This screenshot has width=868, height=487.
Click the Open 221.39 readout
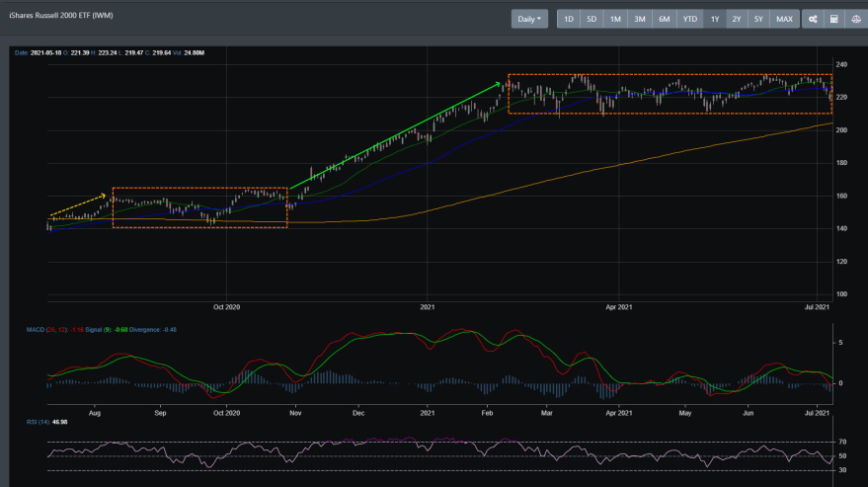[x=76, y=53]
